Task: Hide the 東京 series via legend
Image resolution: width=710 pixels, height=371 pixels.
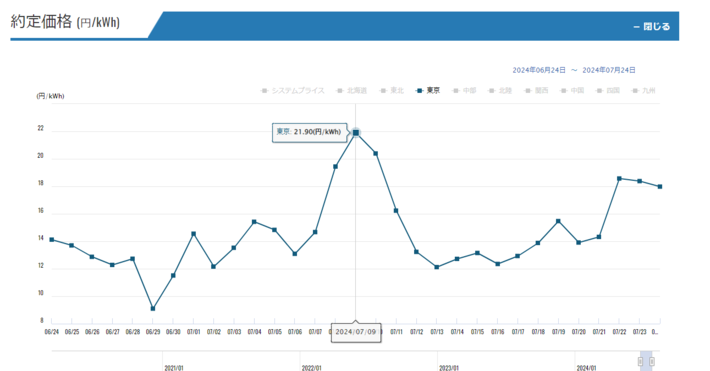Action: click(x=428, y=91)
